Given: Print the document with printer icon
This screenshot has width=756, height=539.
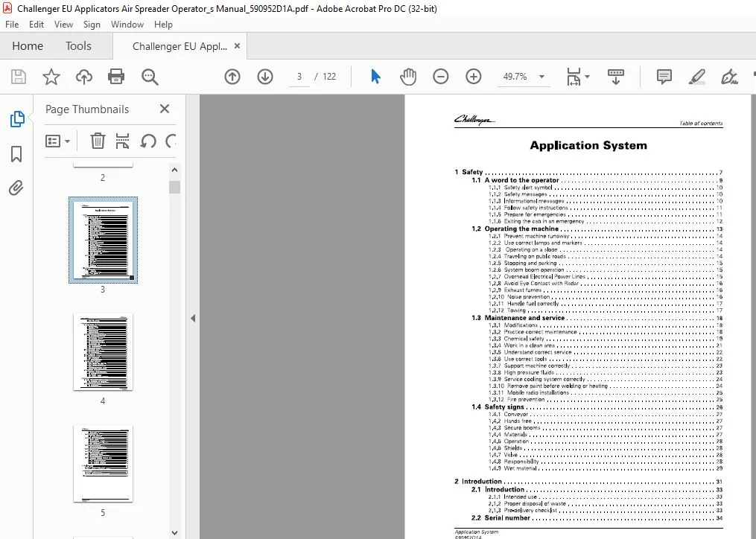Looking at the screenshot, I should coord(116,77).
